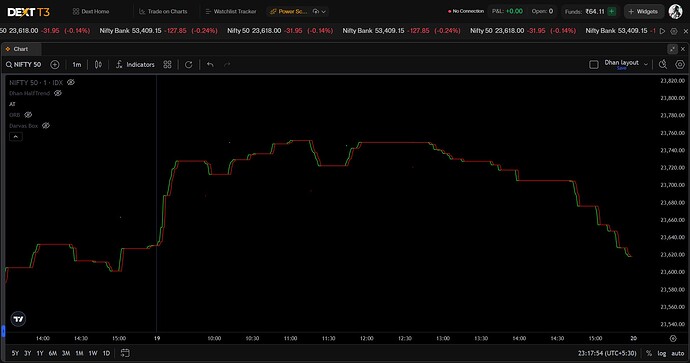This screenshot has width=690, height=363.
Task: Open the user profile avatar
Action: coord(675,11)
